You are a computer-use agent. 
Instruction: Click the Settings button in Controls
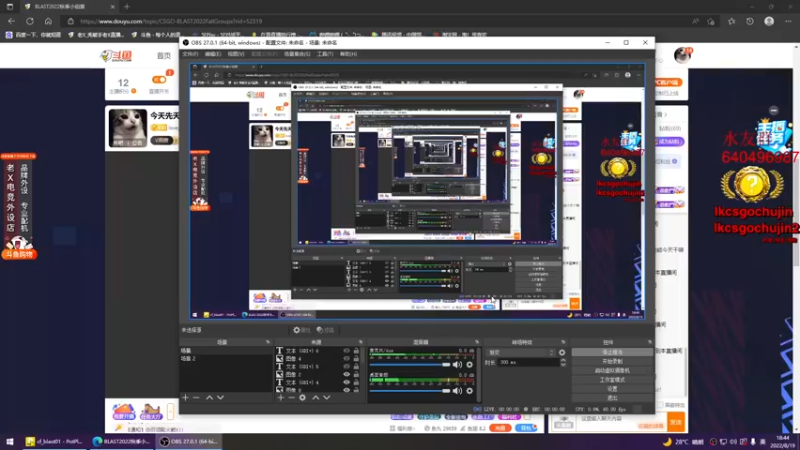(612, 389)
